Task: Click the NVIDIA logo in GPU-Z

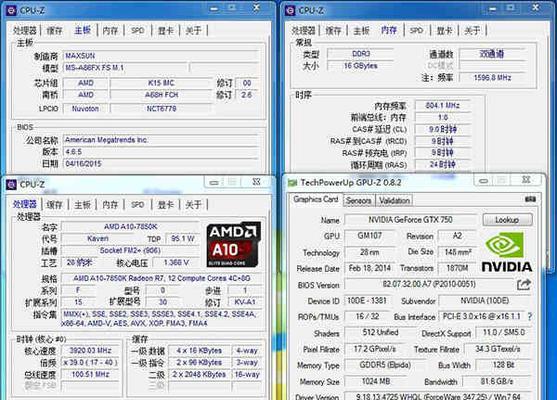Action: (507, 252)
